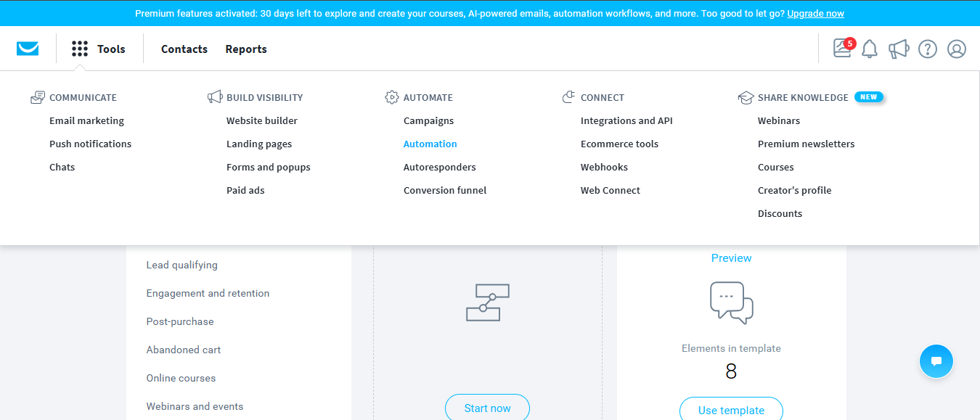Open the Reports menu
980x420 pixels.
pyautogui.click(x=245, y=49)
